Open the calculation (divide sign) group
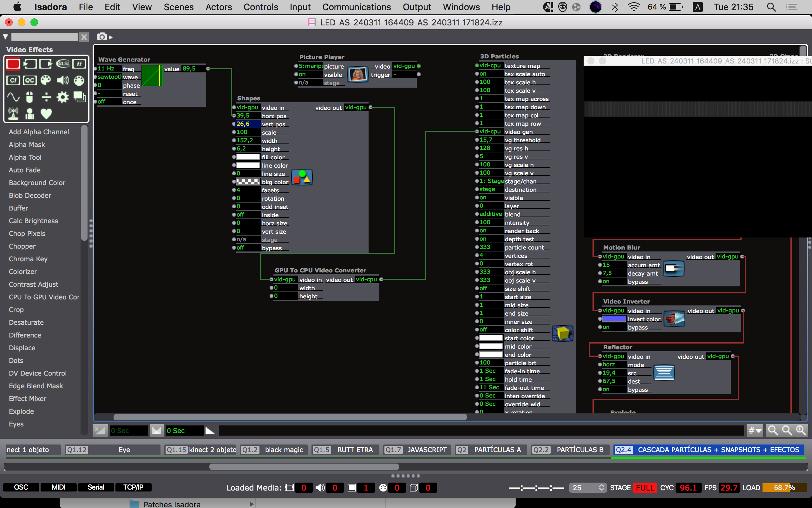 [46, 97]
